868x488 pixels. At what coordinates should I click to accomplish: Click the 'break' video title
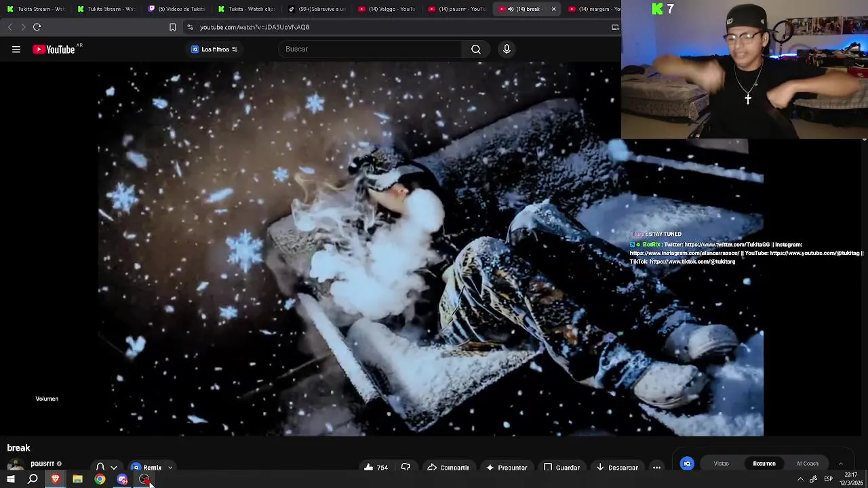click(x=18, y=448)
